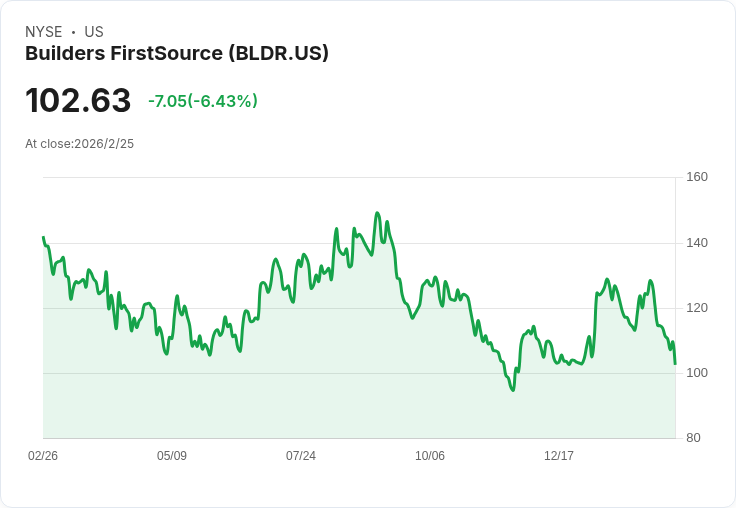Screen dimensions: 736x508
Task: Click the final endpoint of the price line
Action: coord(675,364)
